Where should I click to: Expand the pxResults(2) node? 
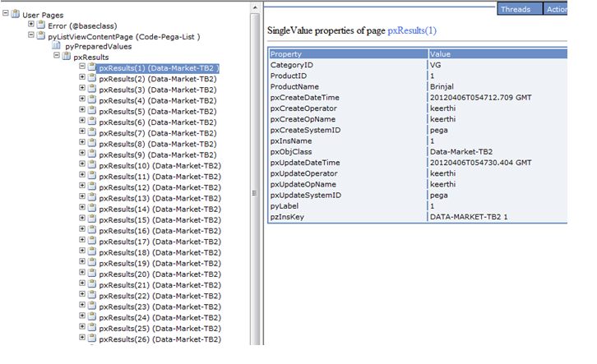[82, 77]
